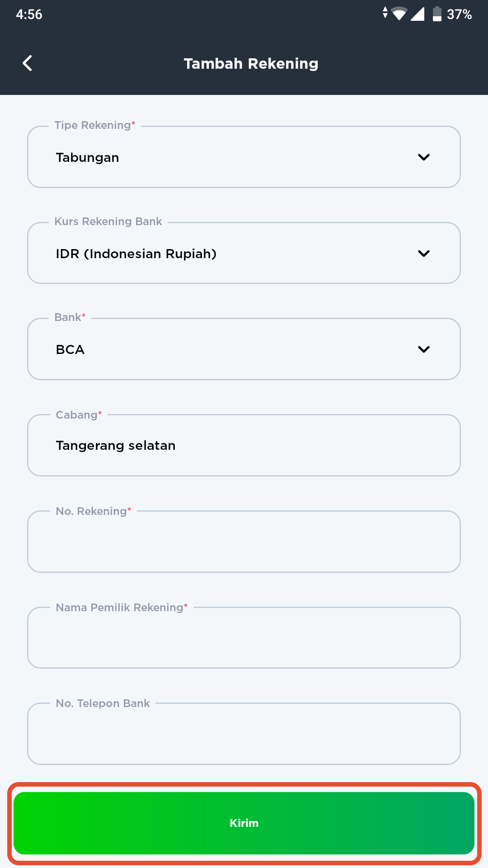This screenshot has width=488, height=868.
Task: Expand Kurs Rekening Bank chevron arrow
Action: (x=424, y=254)
